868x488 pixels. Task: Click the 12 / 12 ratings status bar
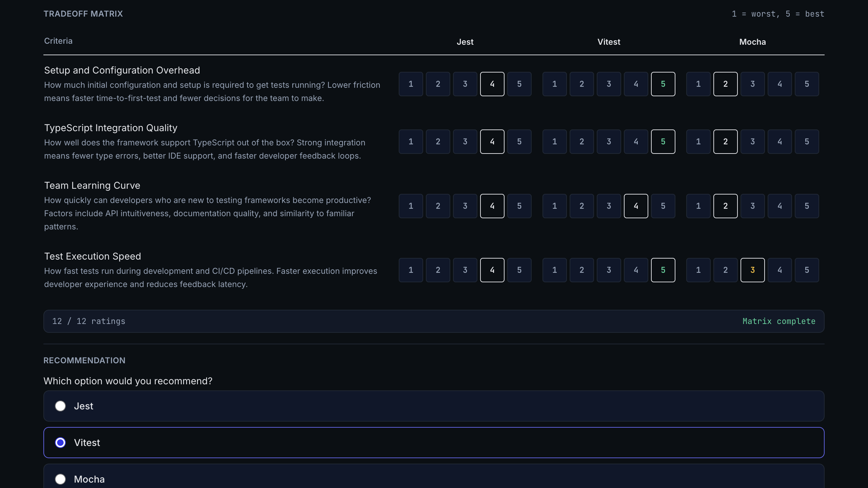[433, 321]
